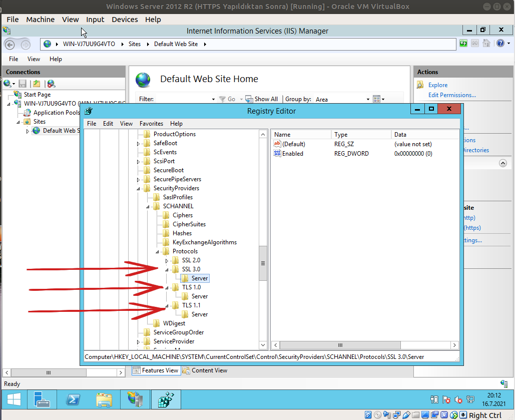Click Show All button in IIS filter bar

[x=262, y=99]
